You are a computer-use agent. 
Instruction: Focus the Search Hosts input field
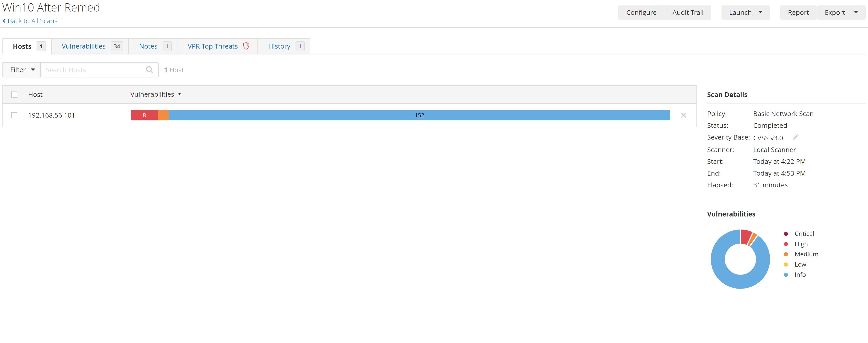coord(93,70)
